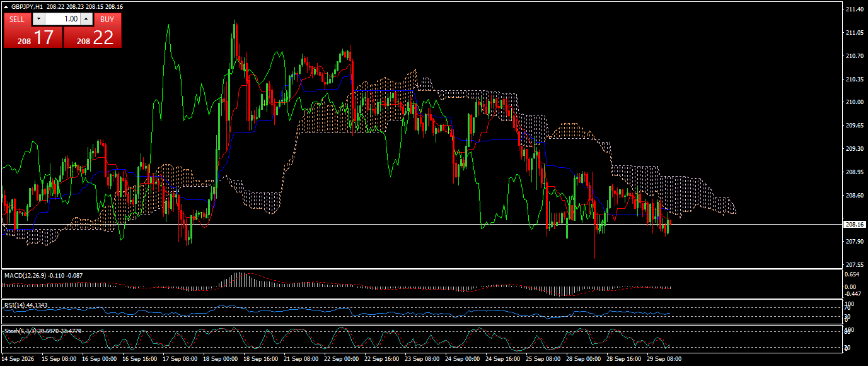Decrease lot volume with the down arrow
The image size is (868, 366).
38,19
